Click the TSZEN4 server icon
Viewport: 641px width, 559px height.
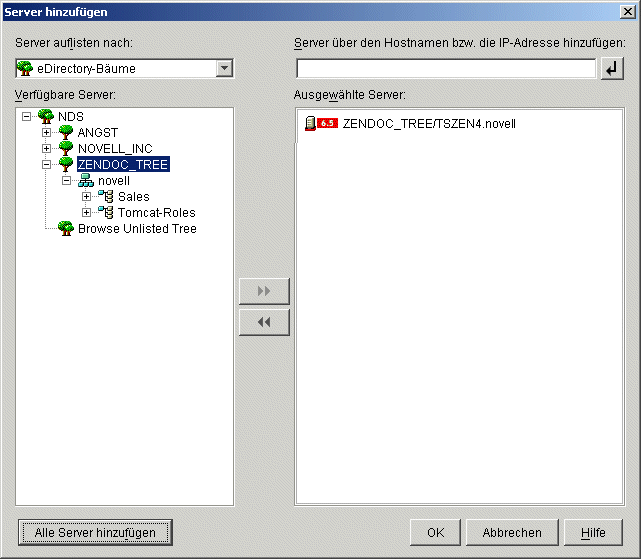[310, 123]
